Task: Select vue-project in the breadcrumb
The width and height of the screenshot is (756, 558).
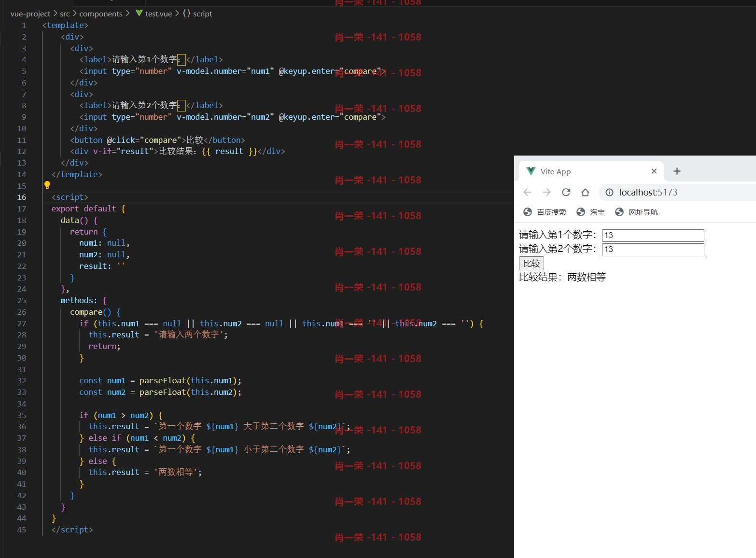Action: [x=30, y=14]
